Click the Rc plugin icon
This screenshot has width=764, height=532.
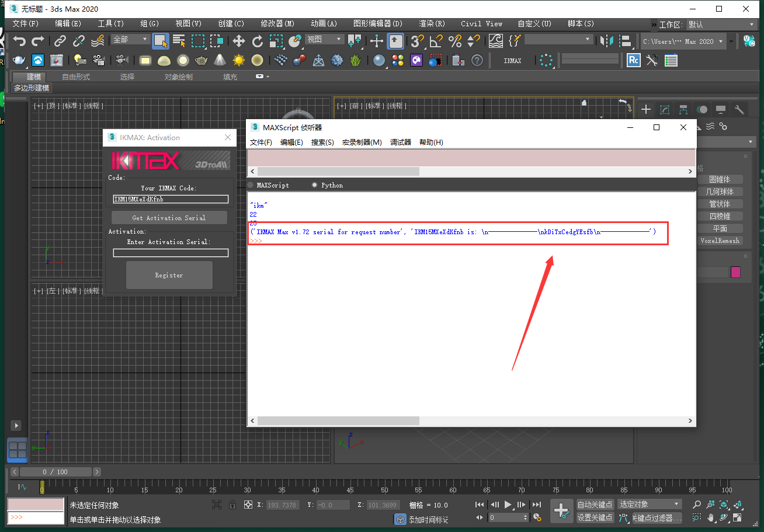click(x=633, y=60)
